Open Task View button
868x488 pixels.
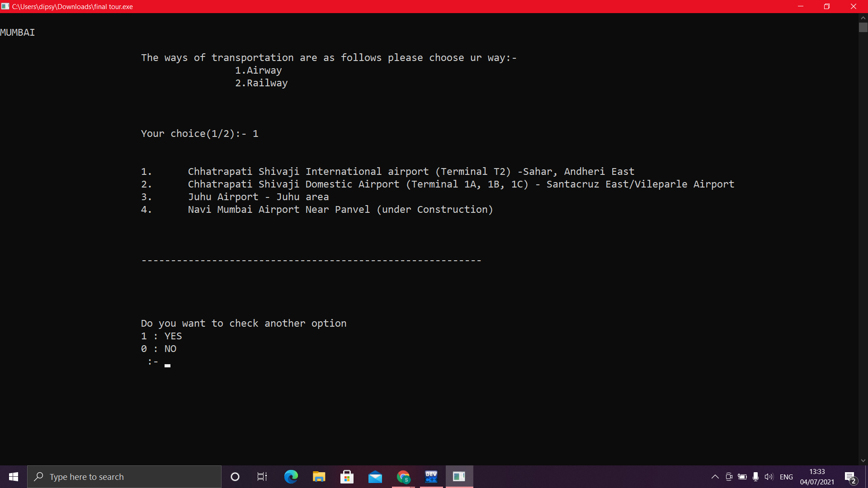coord(262,477)
